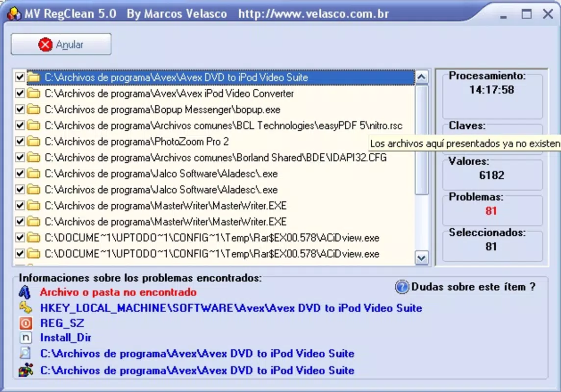Viewport: 561px width, 392px height.
Task: Click the red Problemas count '81'
Action: tap(491, 211)
